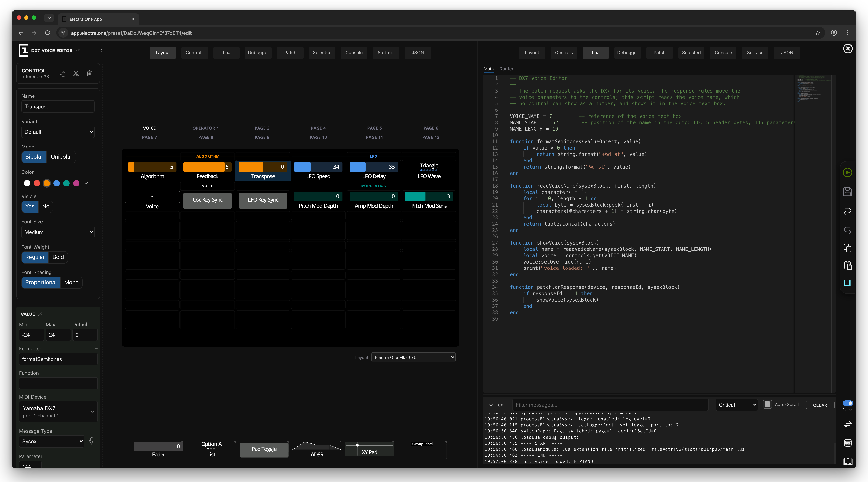Paste using the clipboard icon
Viewport: 868px width, 482px height.
click(847, 265)
